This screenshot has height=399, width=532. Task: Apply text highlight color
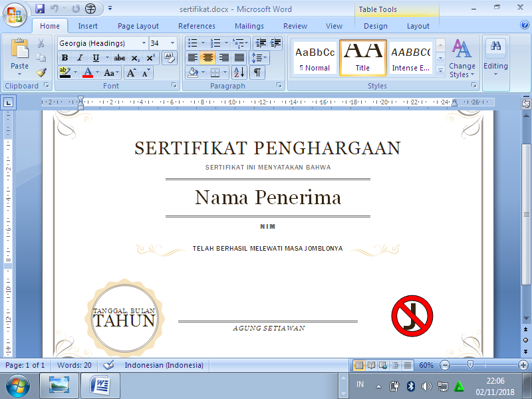(x=65, y=72)
